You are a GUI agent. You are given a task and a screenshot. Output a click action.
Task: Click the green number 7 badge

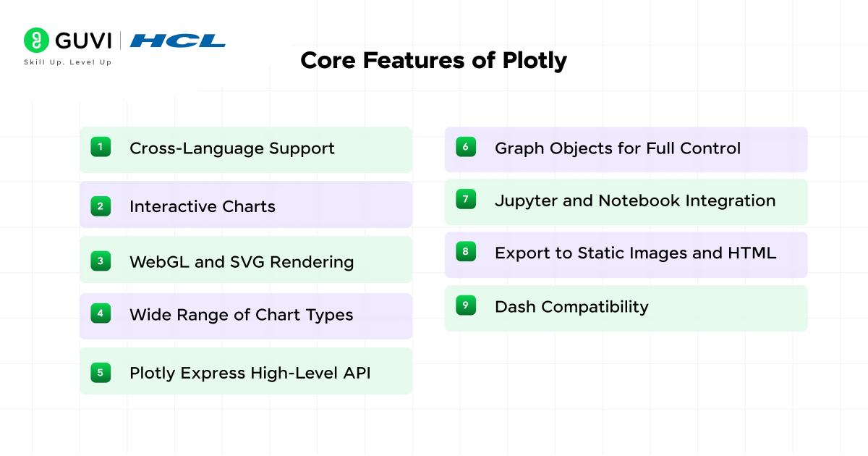point(466,200)
